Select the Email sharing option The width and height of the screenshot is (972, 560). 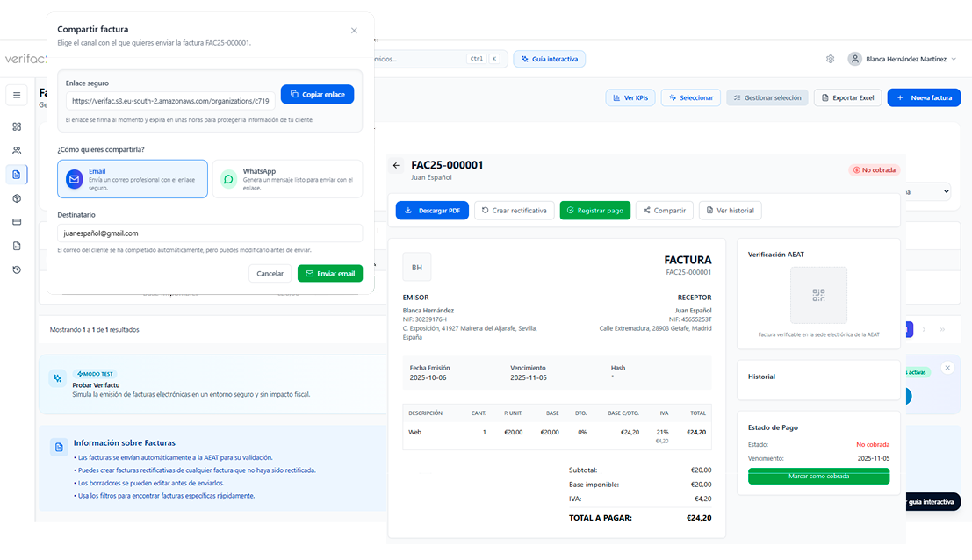point(132,178)
